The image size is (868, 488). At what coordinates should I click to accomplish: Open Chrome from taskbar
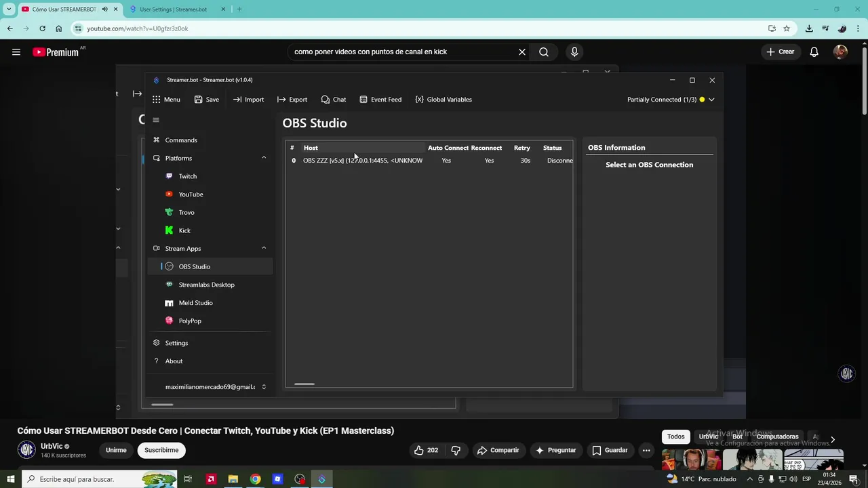[x=255, y=479]
